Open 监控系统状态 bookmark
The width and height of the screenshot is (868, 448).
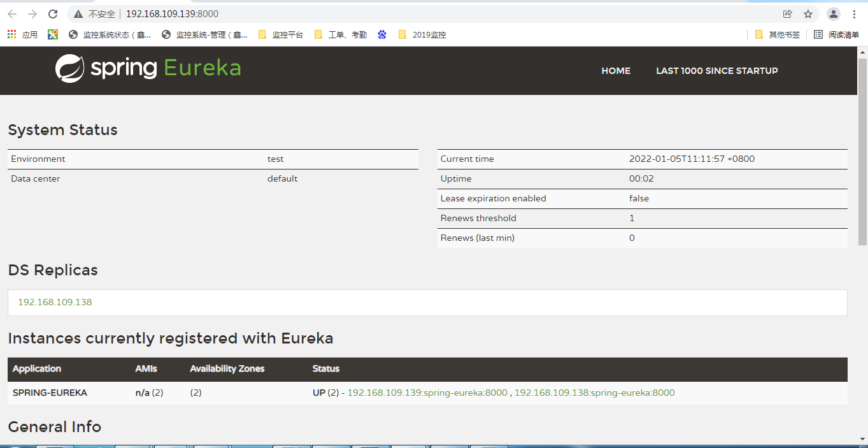[110, 34]
